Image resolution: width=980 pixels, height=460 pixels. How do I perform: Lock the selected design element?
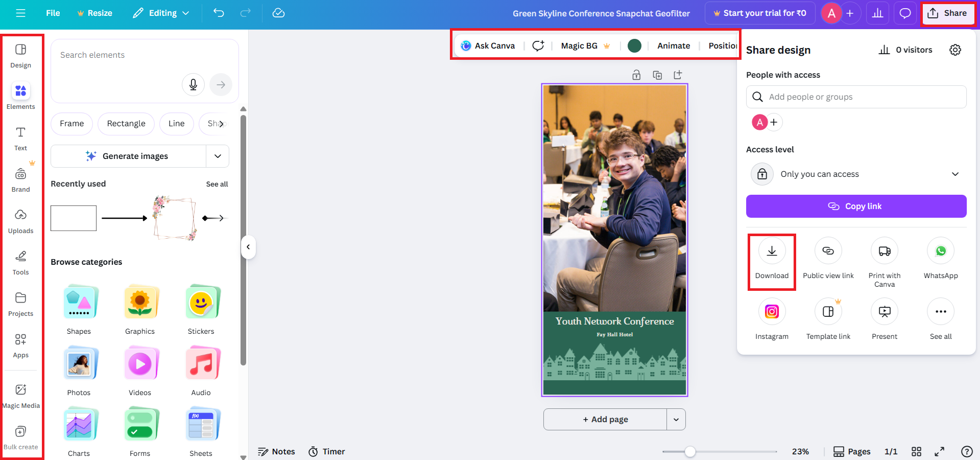coord(636,75)
